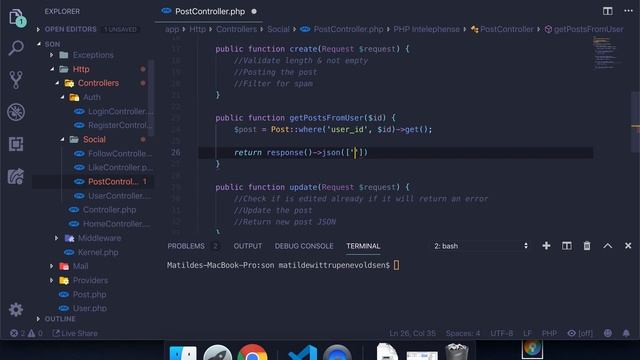Screen dimensions: 640x360
Task: Open the Trash from the dock
Action: point(457,352)
